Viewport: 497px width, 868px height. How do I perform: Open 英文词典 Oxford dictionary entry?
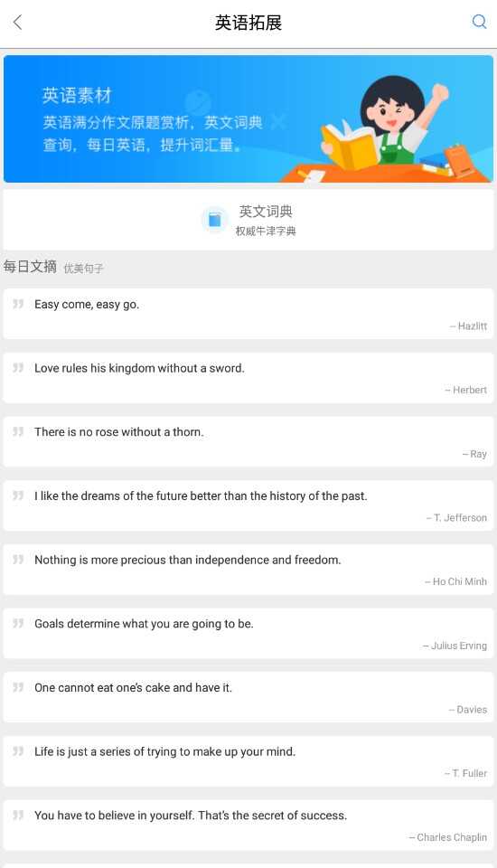(248, 220)
